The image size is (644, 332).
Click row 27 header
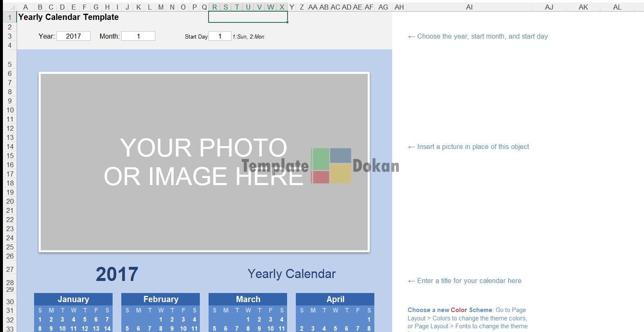(10, 269)
